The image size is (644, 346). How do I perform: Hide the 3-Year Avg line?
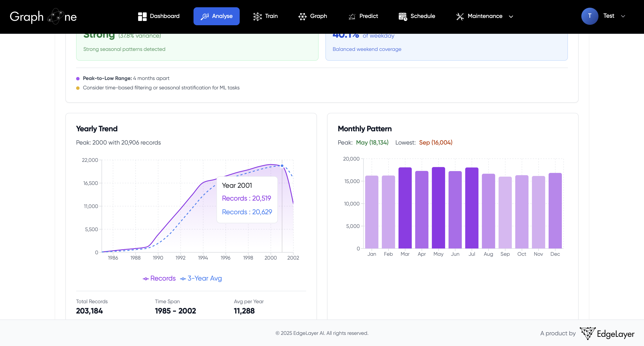pos(201,278)
